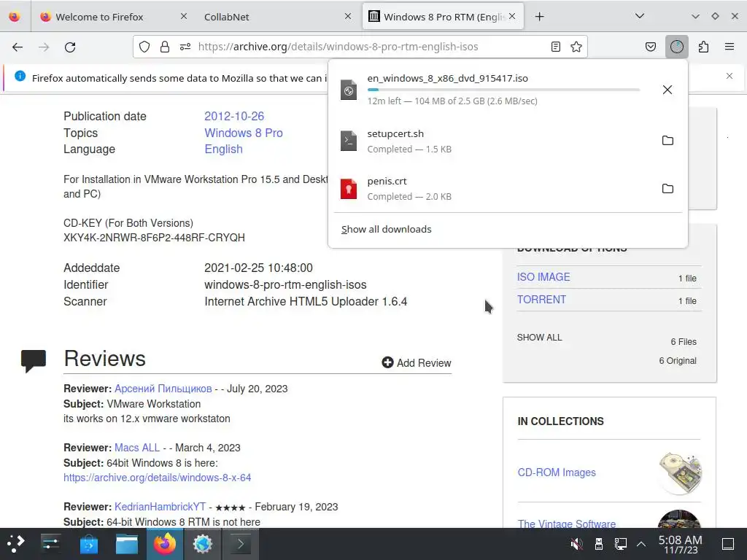Screen dimensions: 747x560
Task: Launch Discover software store from taskbar
Action: pos(88,544)
